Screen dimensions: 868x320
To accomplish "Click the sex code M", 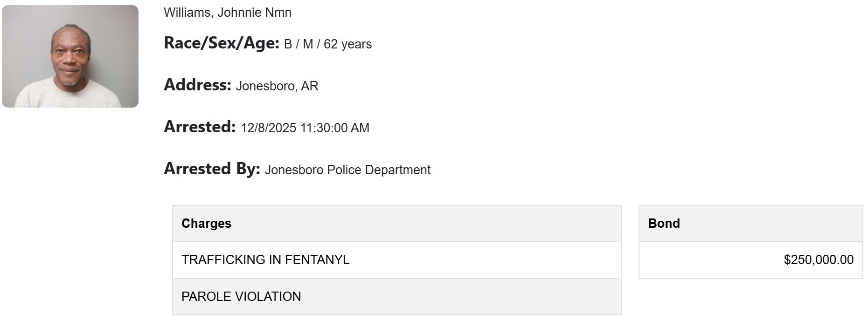I will pos(308,44).
